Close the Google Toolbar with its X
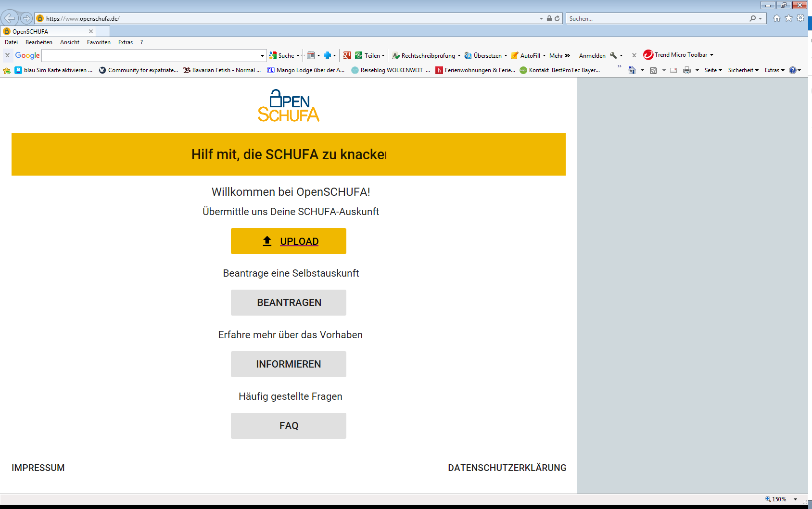This screenshot has width=812, height=509. pyautogui.click(x=7, y=55)
